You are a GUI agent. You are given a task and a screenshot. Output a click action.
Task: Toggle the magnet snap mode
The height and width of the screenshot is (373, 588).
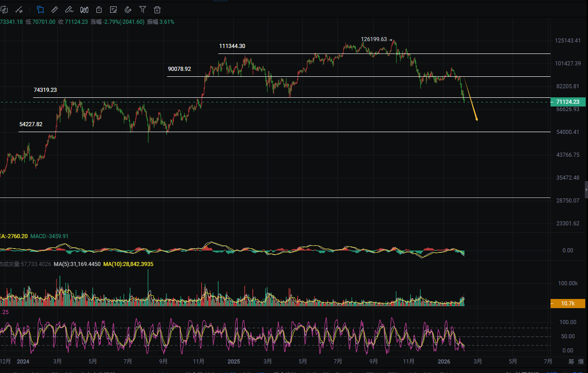point(128,9)
